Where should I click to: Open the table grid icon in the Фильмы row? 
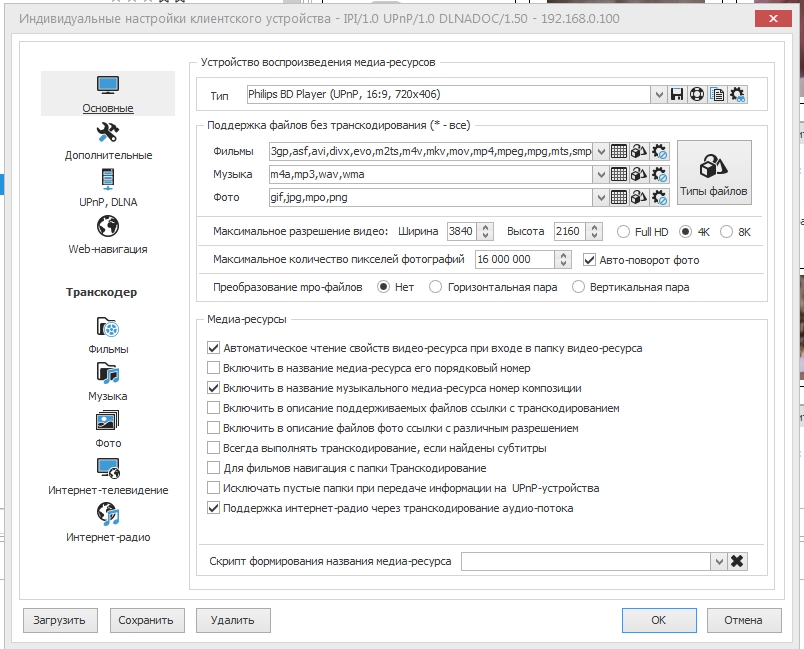[x=619, y=152]
